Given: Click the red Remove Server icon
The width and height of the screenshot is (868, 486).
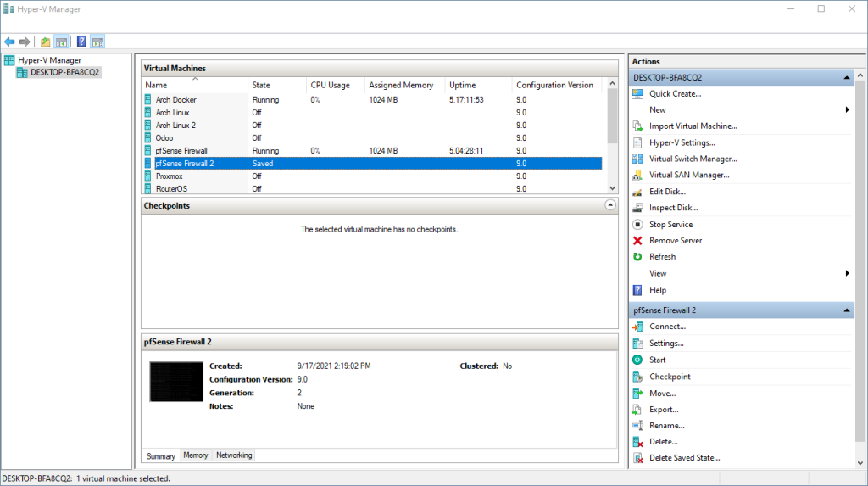Looking at the screenshot, I should coord(637,241).
